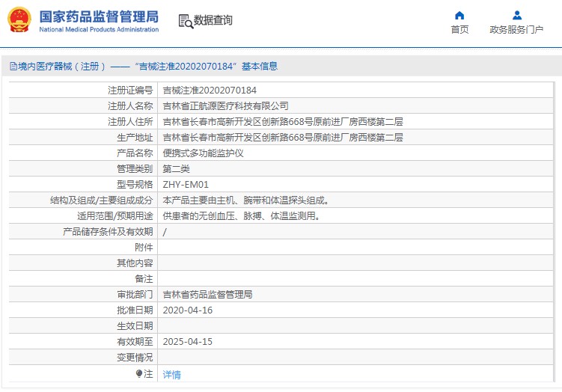Image resolution: width=562 pixels, height=392 pixels.
Task: Click the 国家药品监督管理局 site title
Action: pyautogui.click(x=99, y=16)
